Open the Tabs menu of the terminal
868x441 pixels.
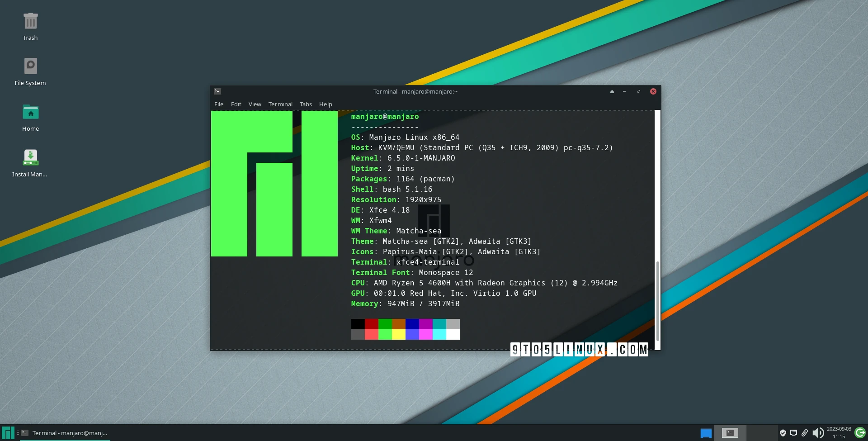point(306,104)
